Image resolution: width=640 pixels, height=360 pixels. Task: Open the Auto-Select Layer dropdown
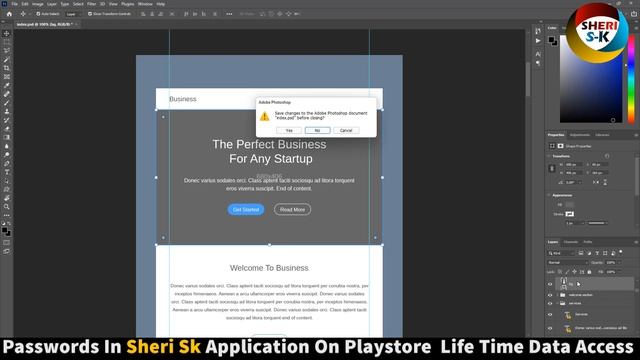pyautogui.click(x=73, y=14)
